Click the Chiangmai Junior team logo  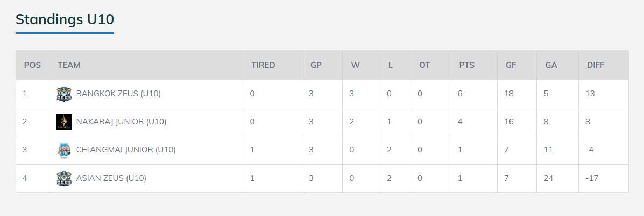point(64,150)
